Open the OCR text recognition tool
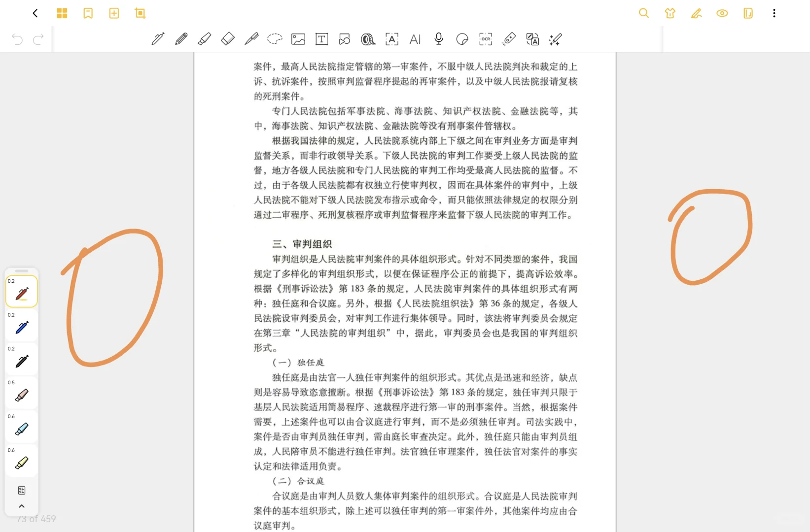This screenshot has height=532, width=810. (485, 39)
